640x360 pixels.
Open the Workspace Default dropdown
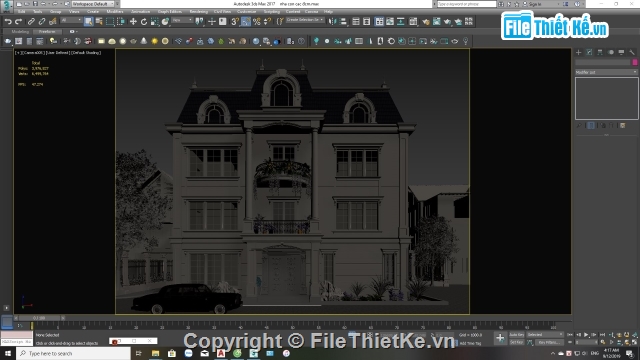click(93, 4)
